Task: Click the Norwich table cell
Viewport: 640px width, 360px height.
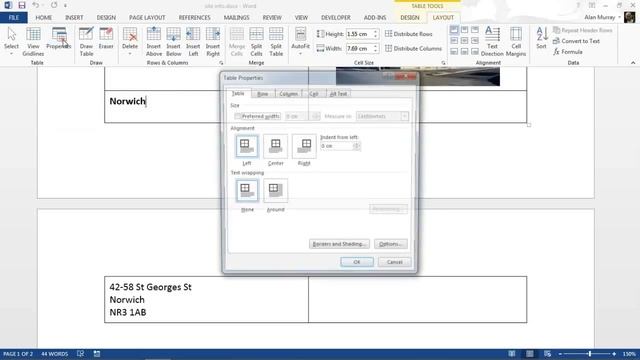Action: (206, 107)
